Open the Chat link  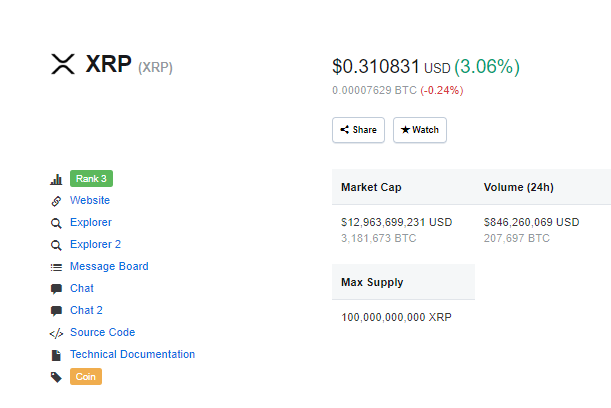[82, 288]
